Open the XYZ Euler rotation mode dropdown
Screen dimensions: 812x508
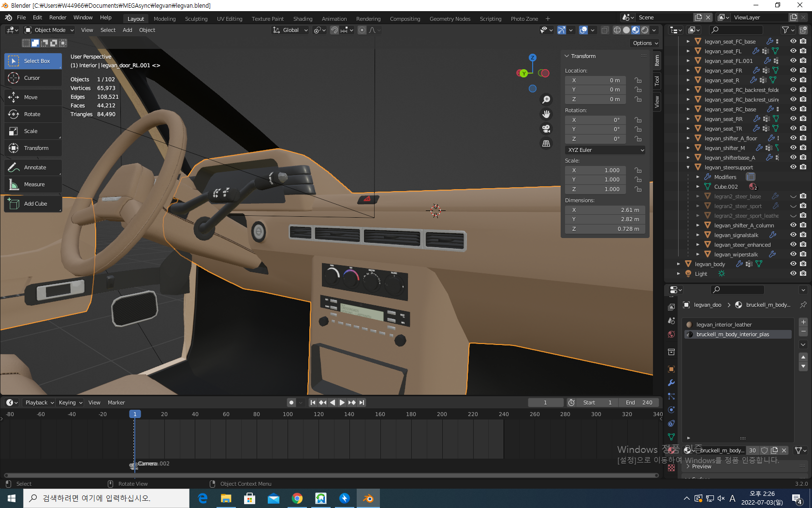[x=605, y=150]
